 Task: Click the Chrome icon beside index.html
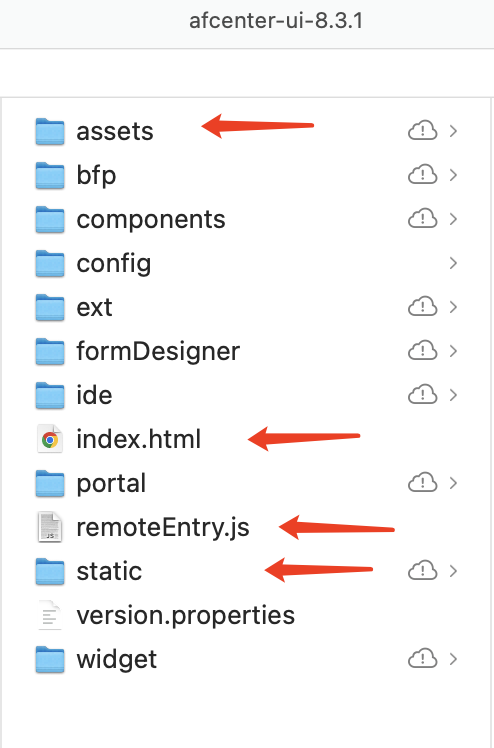[x=50, y=439]
